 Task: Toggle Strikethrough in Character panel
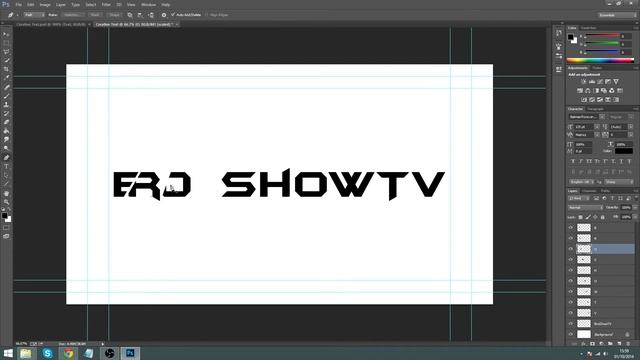tap(629, 162)
